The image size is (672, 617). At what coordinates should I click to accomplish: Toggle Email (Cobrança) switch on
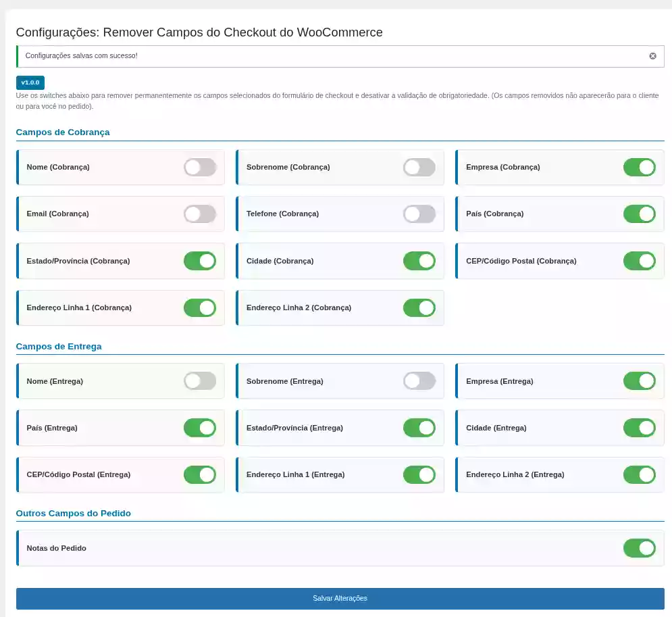pos(200,214)
